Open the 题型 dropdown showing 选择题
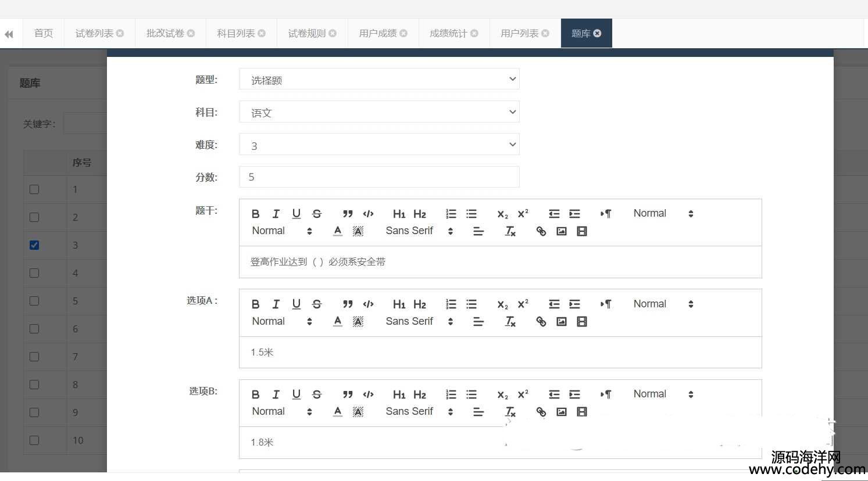868x481 pixels. (x=379, y=80)
